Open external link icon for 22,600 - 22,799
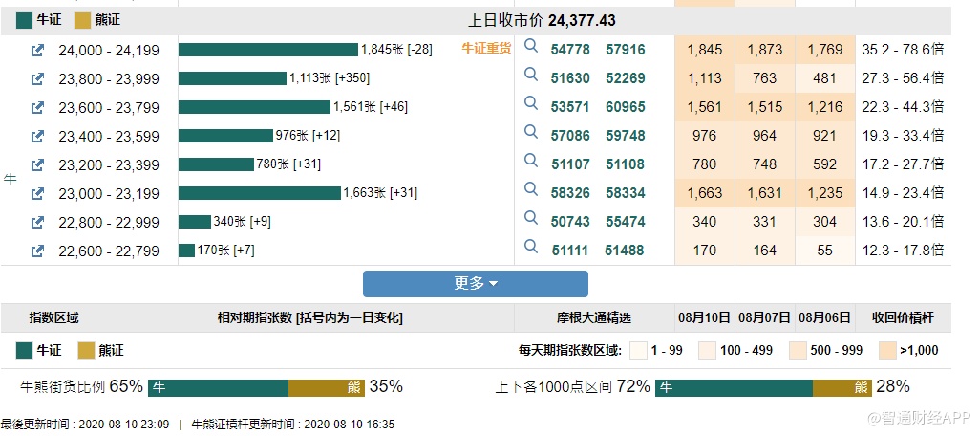This screenshot has width=980, height=436. point(37,251)
